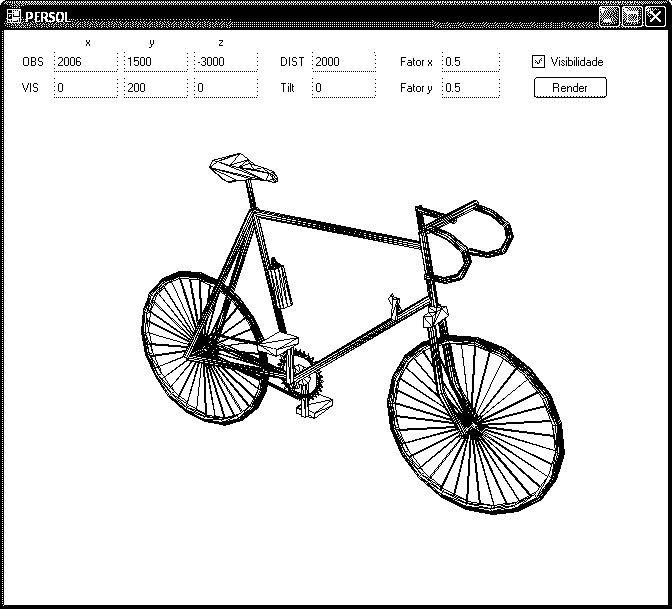Focus the VIS y field showing 200
Screen dimensions: 672x609
155,88
